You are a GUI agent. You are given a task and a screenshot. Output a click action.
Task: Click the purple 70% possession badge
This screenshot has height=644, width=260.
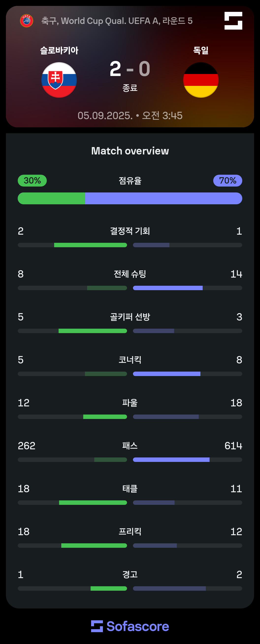(x=227, y=181)
